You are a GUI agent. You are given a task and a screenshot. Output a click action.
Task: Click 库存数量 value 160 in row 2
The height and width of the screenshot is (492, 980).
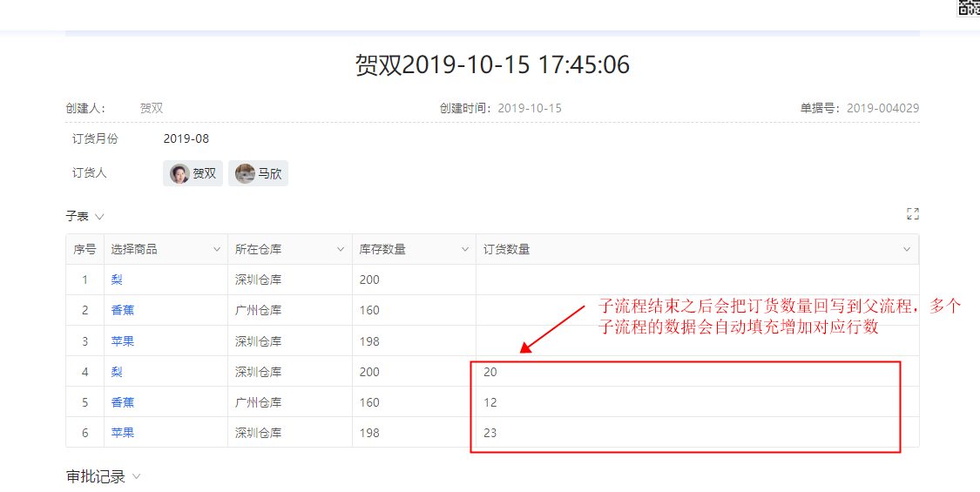[369, 310]
